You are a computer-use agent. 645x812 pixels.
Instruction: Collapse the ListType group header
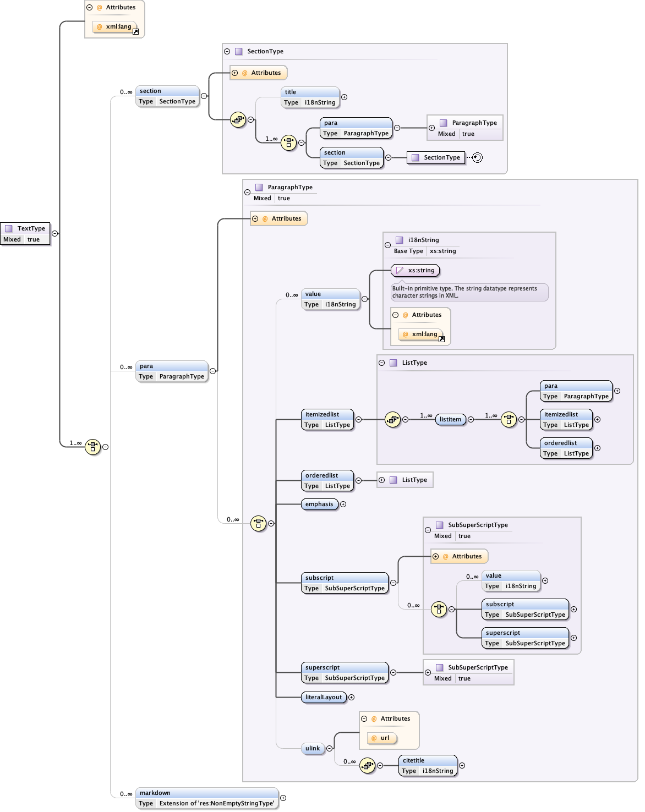(x=381, y=363)
